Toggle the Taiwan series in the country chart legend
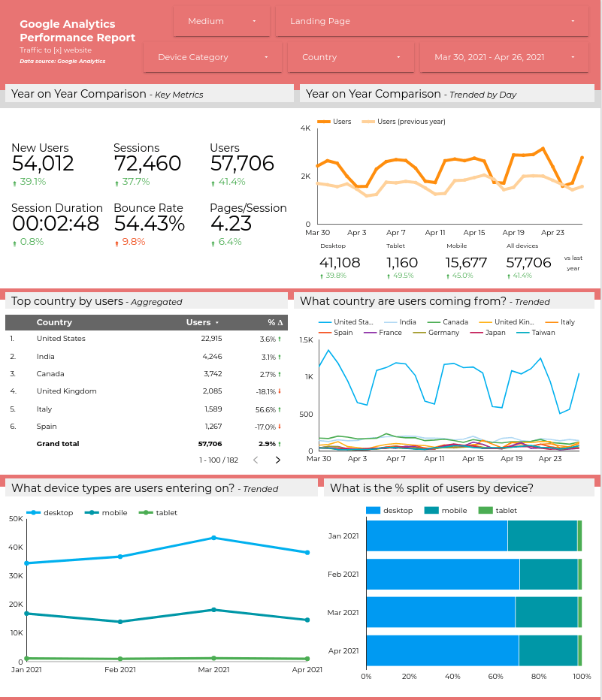602x700 pixels. pyautogui.click(x=543, y=332)
